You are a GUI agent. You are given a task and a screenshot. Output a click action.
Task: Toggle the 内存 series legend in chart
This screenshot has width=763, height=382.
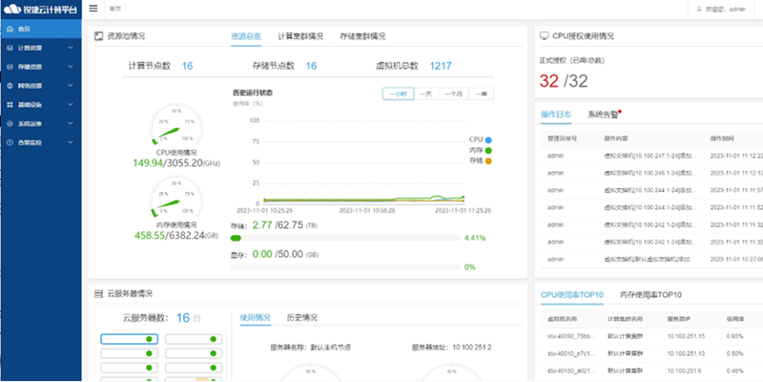[480, 150]
